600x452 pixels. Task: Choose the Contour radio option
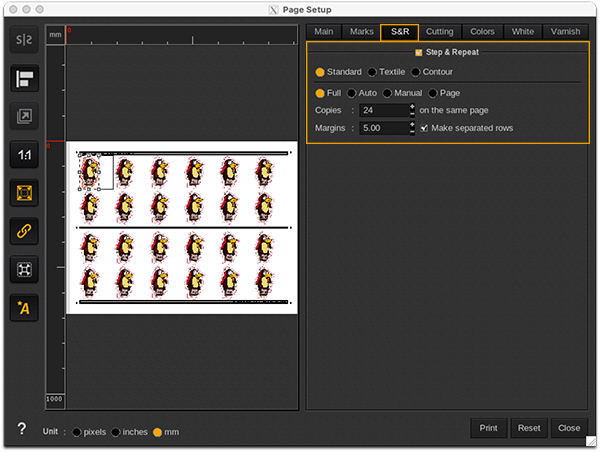(416, 72)
